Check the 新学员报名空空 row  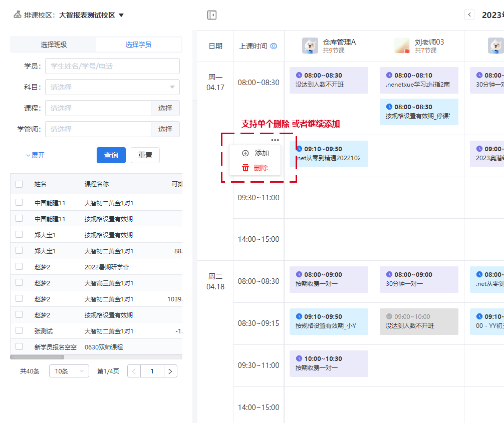point(19,346)
